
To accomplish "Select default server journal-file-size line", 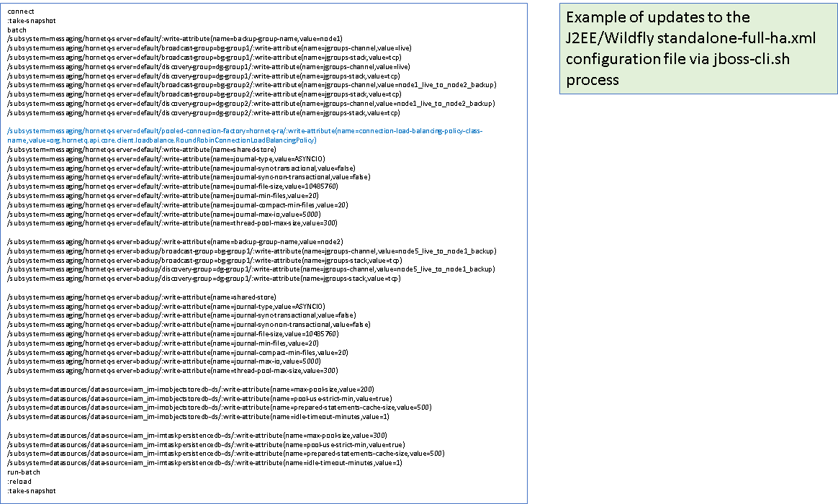I will click(x=173, y=186).
